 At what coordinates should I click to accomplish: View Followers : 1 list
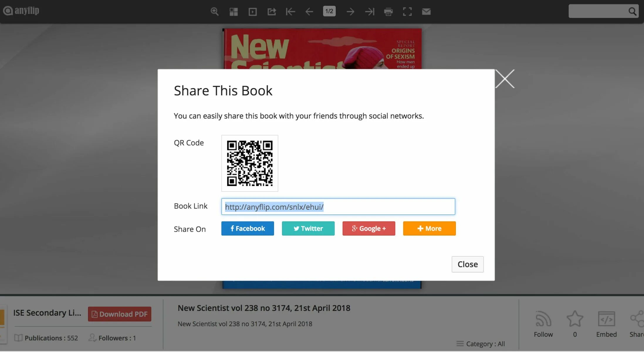tap(112, 338)
